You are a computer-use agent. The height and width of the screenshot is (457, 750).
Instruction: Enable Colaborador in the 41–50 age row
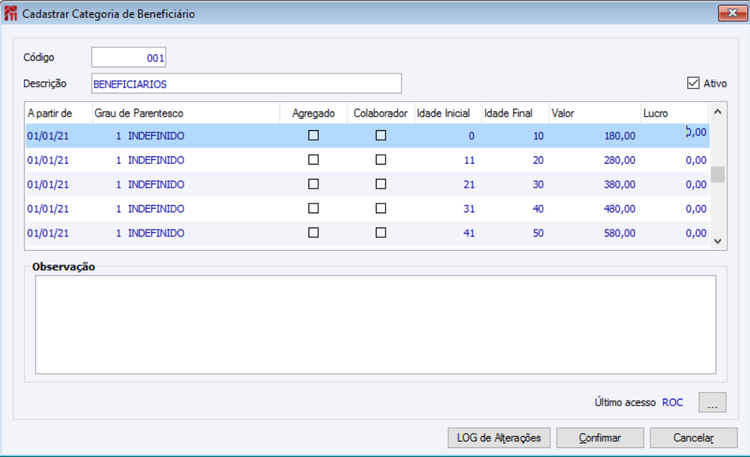tap(380, 232)
